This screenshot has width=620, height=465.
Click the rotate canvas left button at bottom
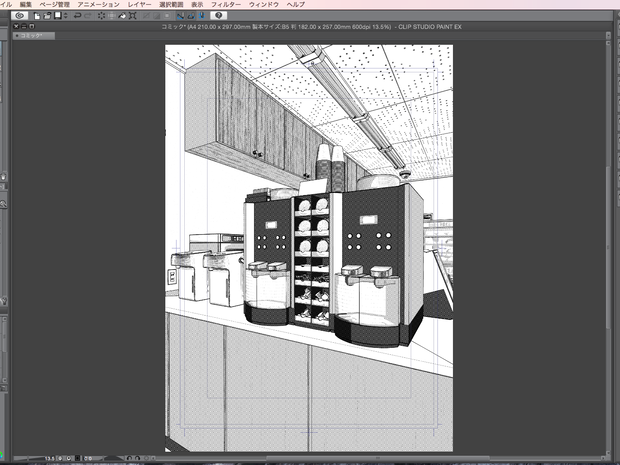coord(129,458)
